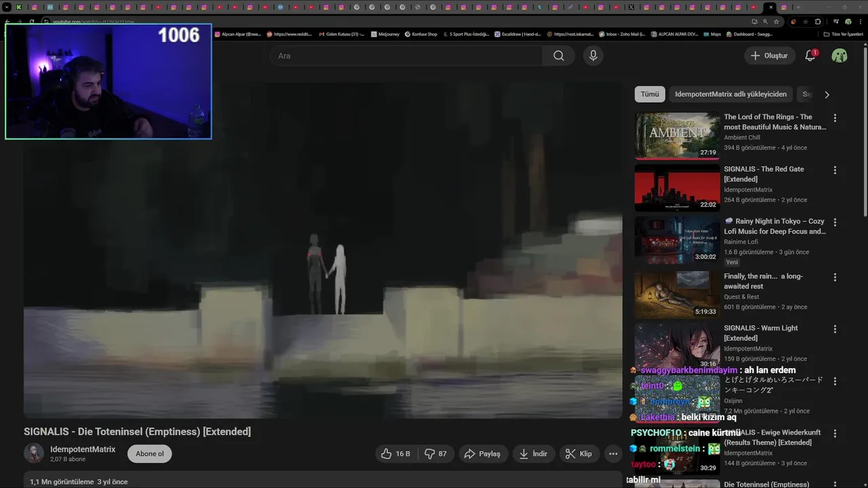This screenshot has width=868, height=488.
Task: Open the Chrome three-dot menu
Action: point(861,22)
